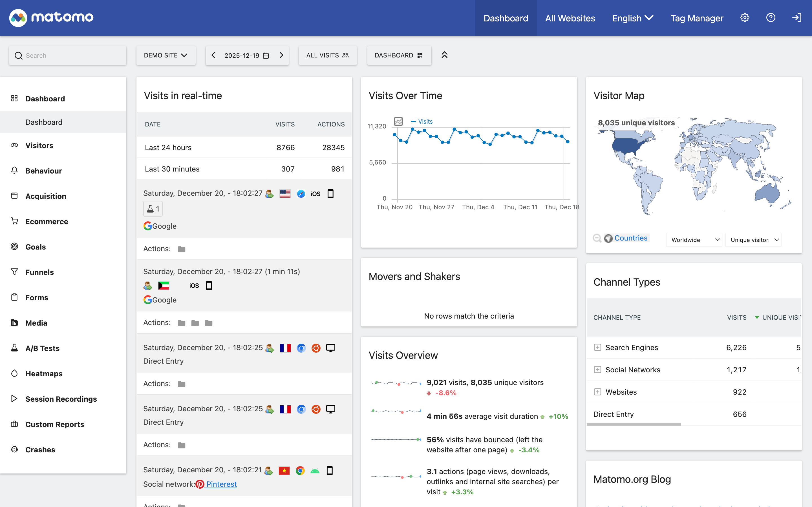Open the Worldwide region dropdown
812x507 pixels.
[x=694, y=240]
